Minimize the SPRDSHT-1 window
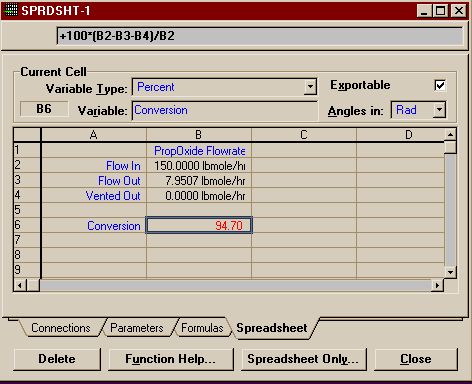This screenshot has width=472, height=384. [x=424, y=11]
